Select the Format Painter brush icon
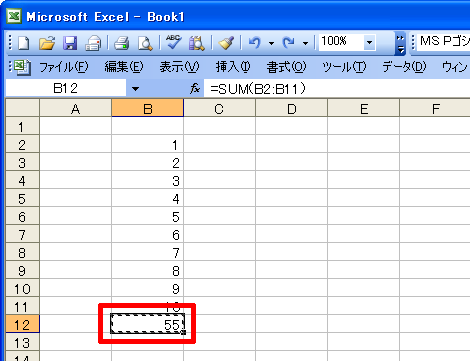The width and height of the screenshot is (470, 361). [x=226, y=43]
